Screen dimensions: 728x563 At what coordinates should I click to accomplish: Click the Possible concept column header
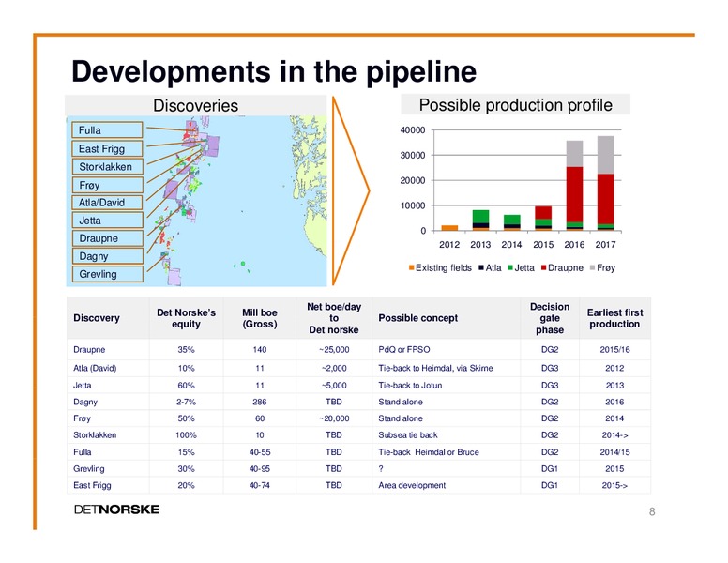[417, 318]
